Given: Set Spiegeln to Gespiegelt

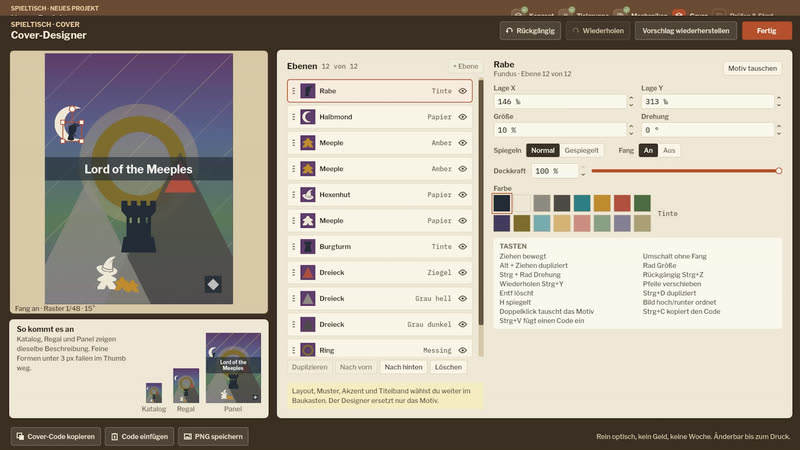Looking at the screenshot, I should coord(581,151).
